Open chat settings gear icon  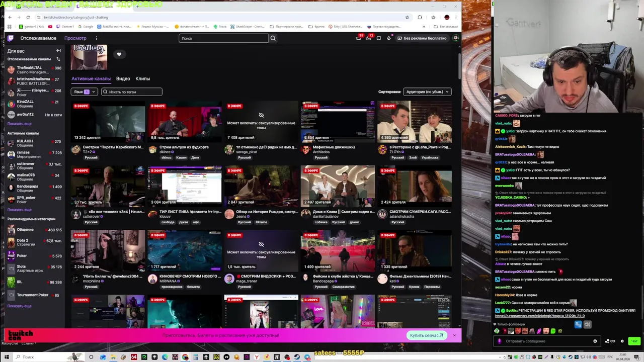click(x=622, y=341)
